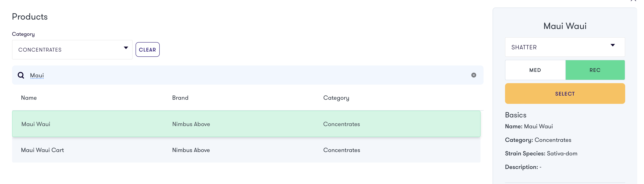Click the Category column header
Image resolution: width=644 pixels, height=184 pixels.
tap(336, 98)
